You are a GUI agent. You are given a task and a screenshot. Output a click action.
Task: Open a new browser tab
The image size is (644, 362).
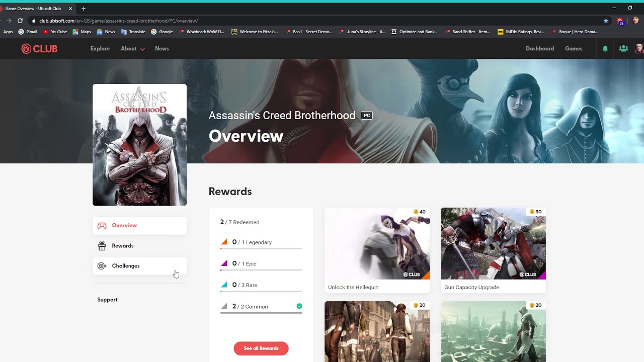(x=84, y=9)
